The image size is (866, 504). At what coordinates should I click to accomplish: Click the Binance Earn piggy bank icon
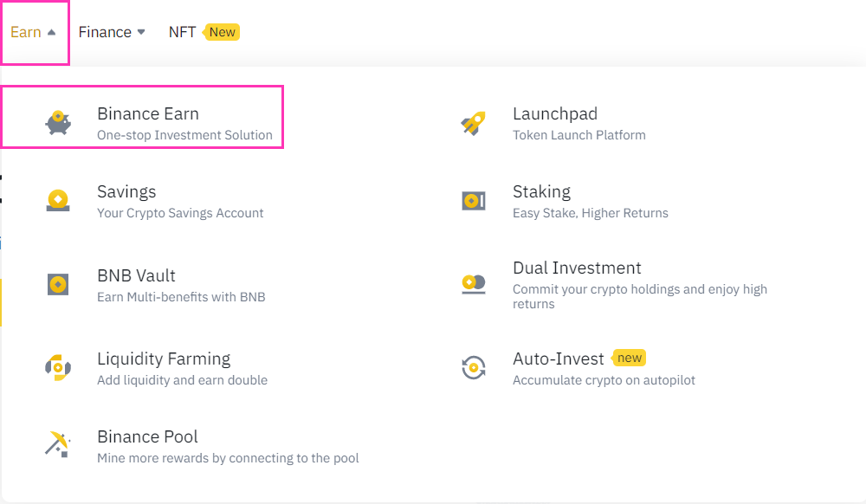point(58,123)
